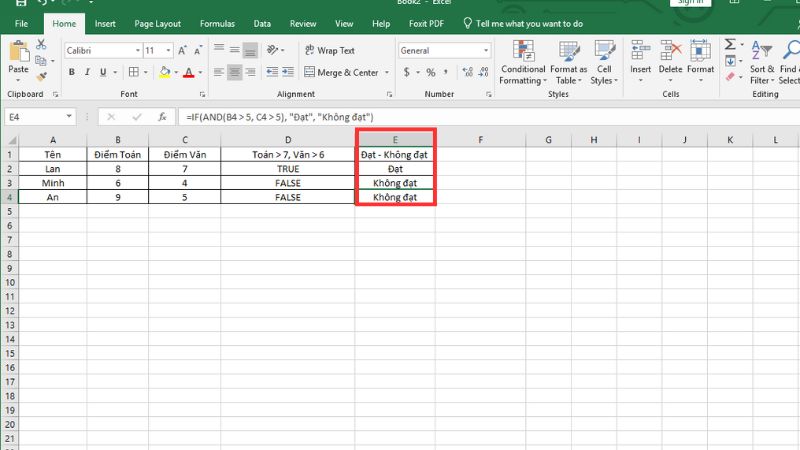
Task: Click the yellow Fill Color swatch
Action: point(161,72)
